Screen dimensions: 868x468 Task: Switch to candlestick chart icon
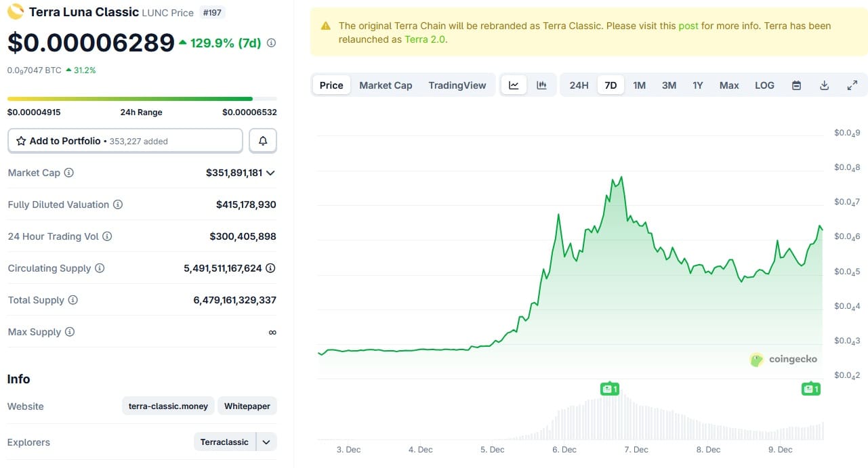(541, 85)
